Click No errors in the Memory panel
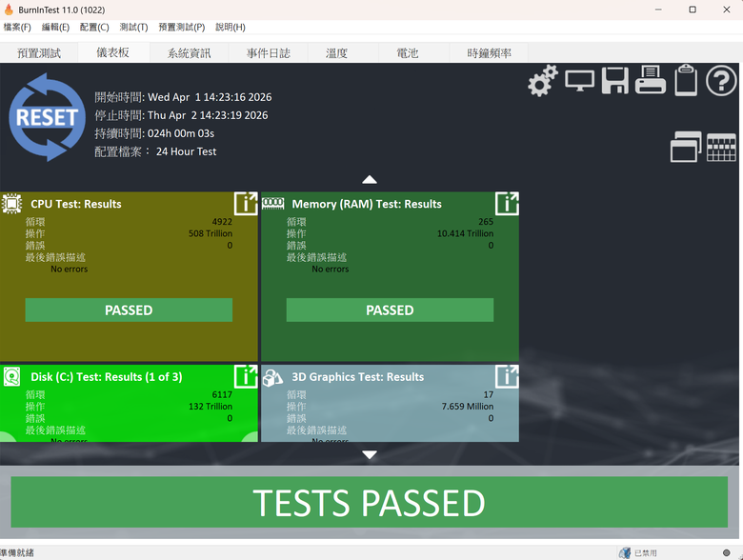The height and width of the screenshot is (560, 743). (x=331, y=270)
